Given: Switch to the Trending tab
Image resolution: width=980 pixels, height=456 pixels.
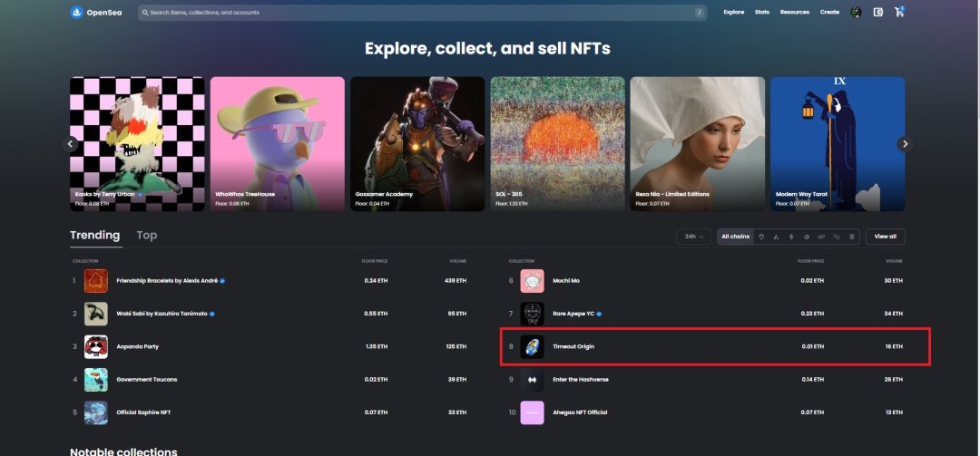Looking at the screenshot, I should point(95,235).
